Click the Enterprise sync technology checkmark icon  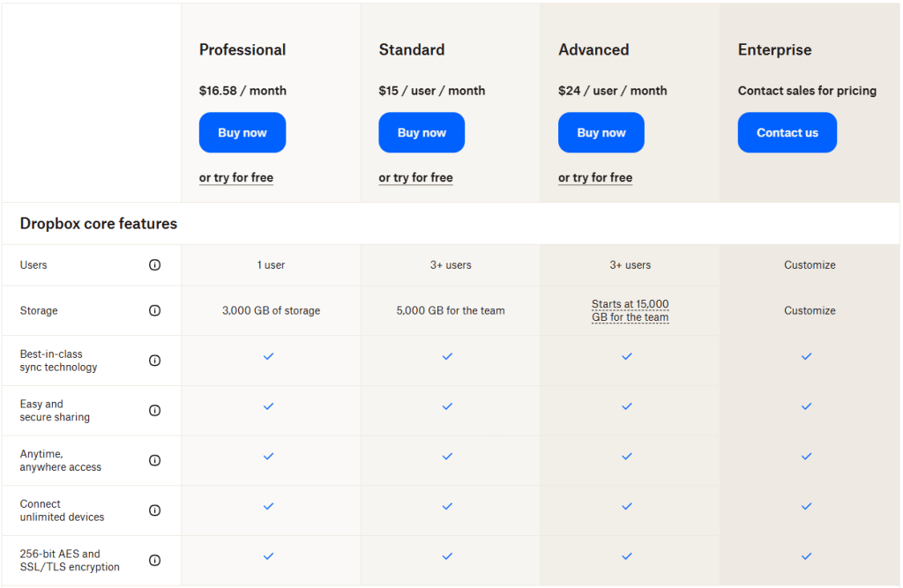pyautogui.click(x=806, y=356)
